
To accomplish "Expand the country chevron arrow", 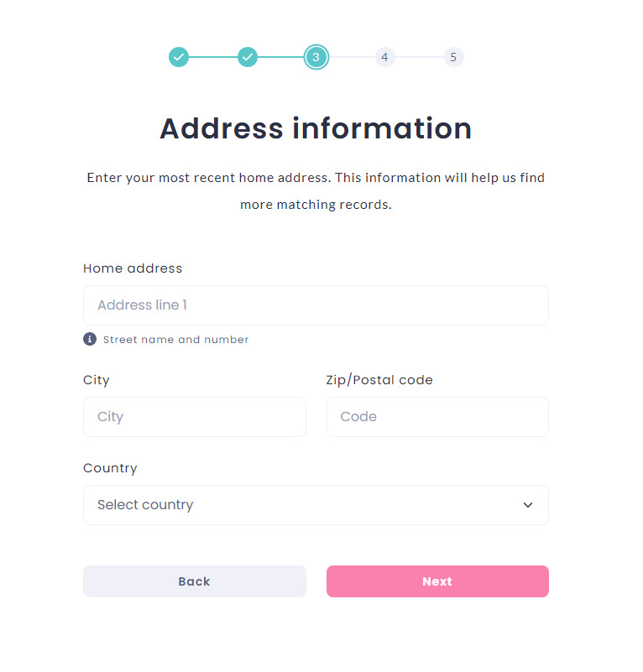I will 528,505.
